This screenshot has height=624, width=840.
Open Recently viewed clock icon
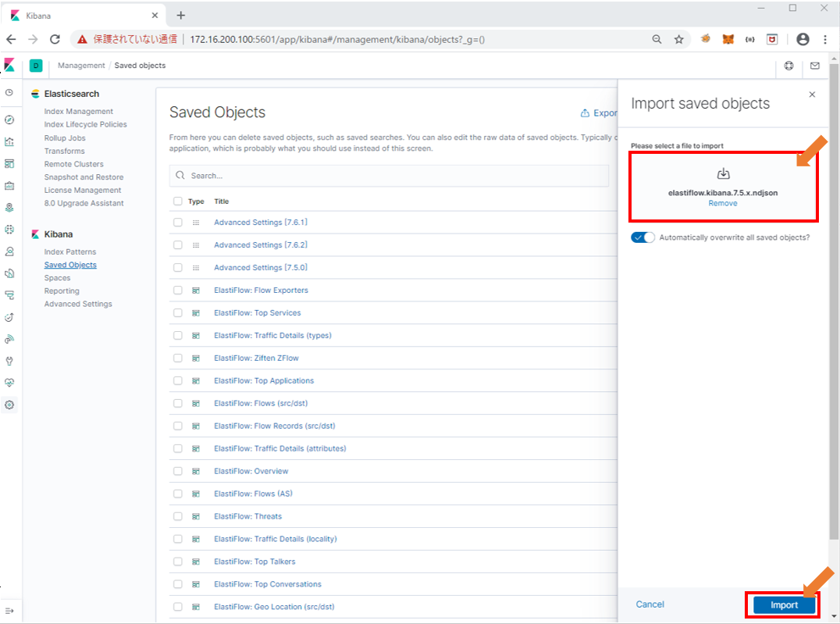coord(9,93)
